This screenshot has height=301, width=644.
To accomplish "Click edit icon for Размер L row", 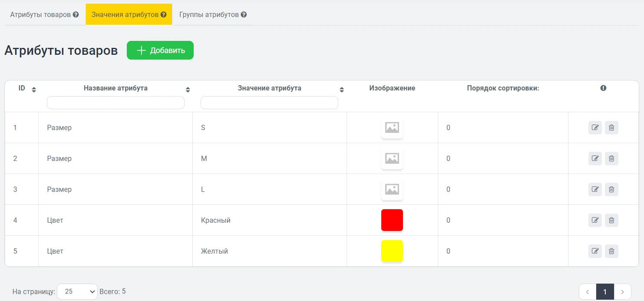I will 595,190.
